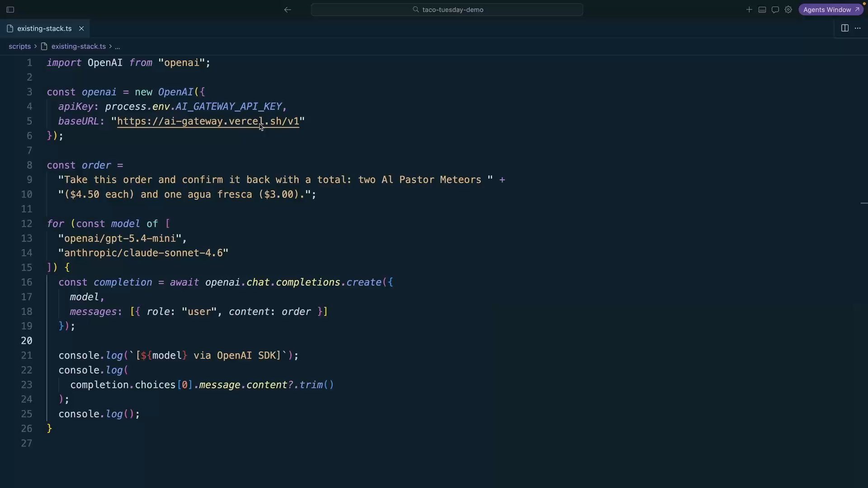Select the existing-stack.ts tab
The image size is (868, 488).
44,28
